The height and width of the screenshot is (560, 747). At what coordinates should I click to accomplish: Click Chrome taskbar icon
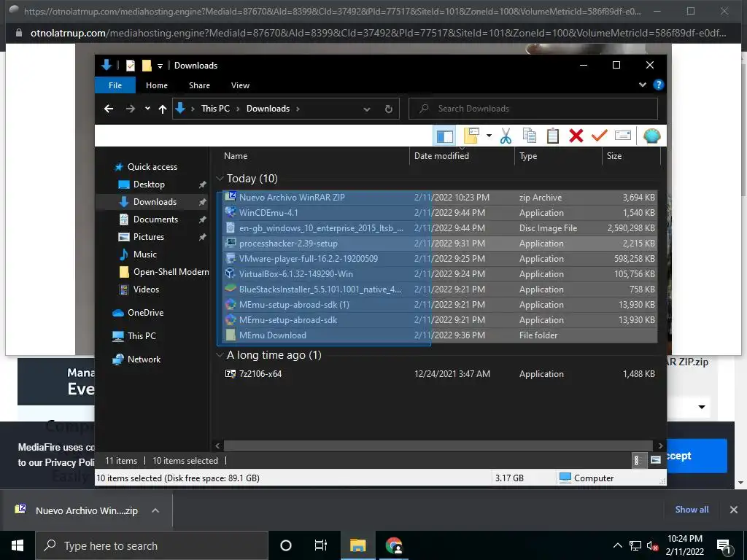(x=393, y=545)
